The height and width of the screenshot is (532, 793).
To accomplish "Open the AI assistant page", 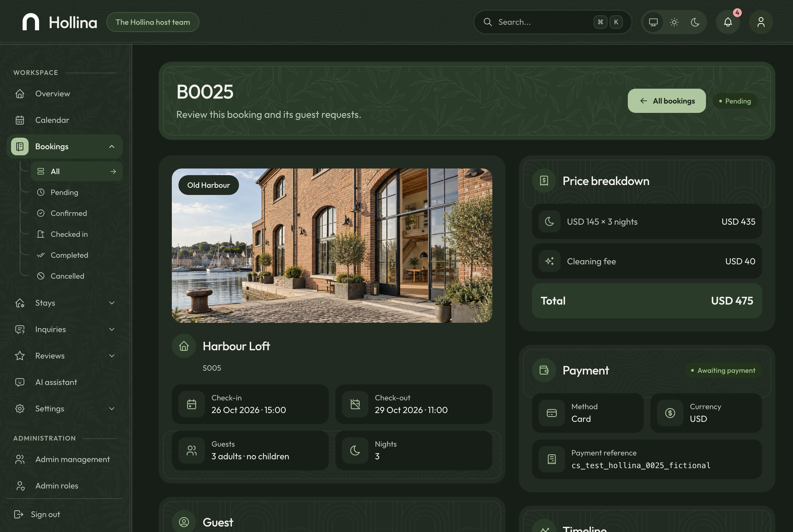I will (64, 382).
